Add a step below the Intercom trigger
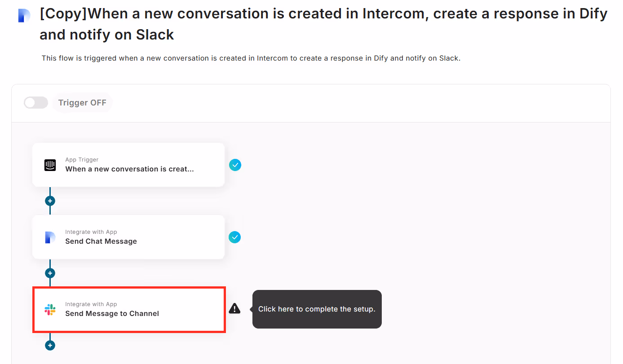This screenshot has width=623, height=364. coord(50,201)
